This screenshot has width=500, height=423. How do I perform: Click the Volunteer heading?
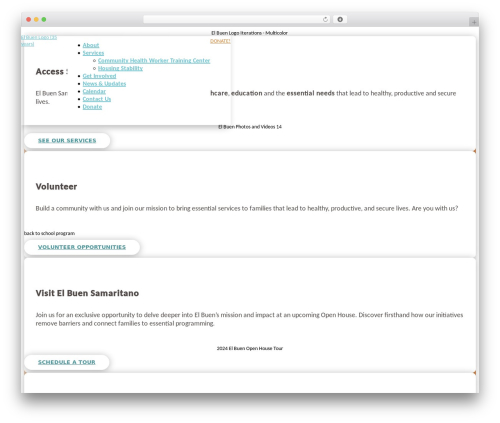56,187
